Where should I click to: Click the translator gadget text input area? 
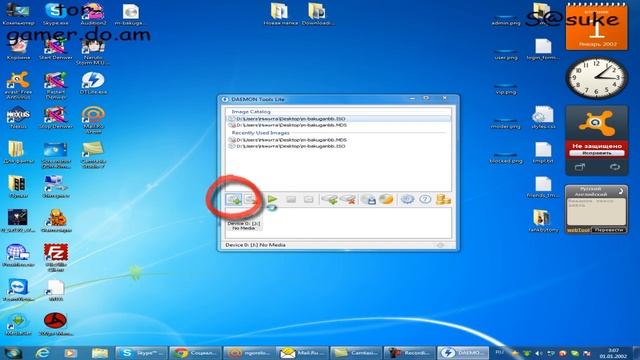coord(596,211)
